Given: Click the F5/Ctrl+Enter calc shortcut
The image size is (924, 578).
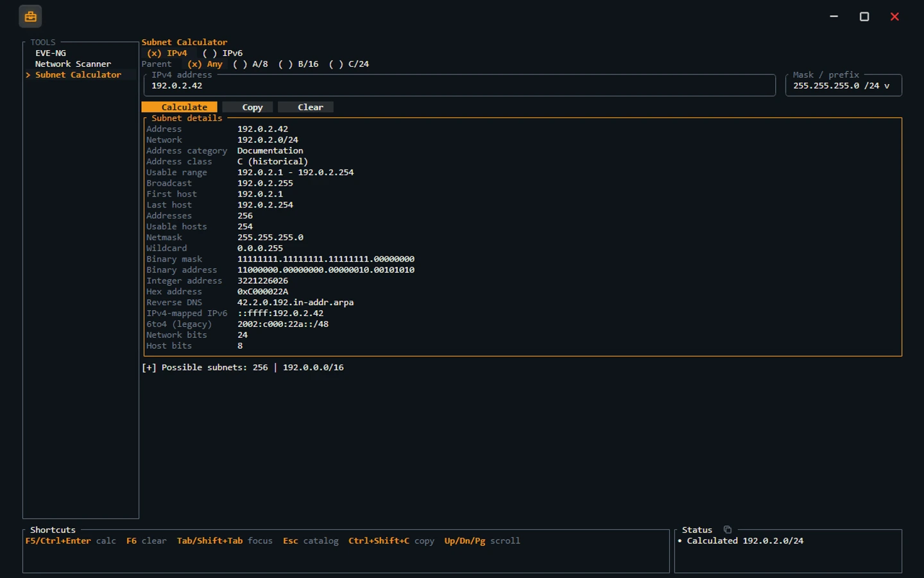Looking at the screenshot, I should point(71,541).
